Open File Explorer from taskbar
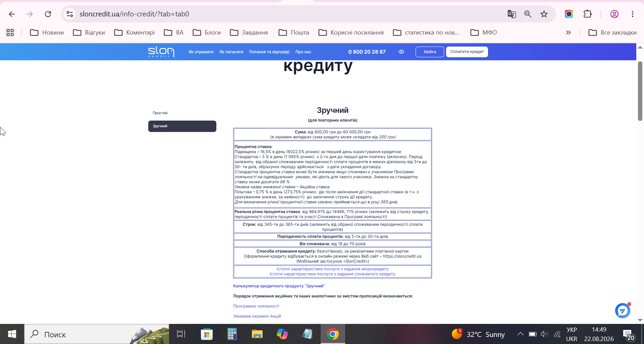This screenshot has width=644, height=344. coord(257,334)
